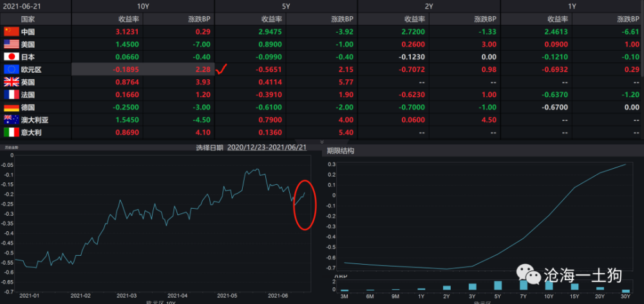Click US 10Y change -7.00
644x304 pixels.
pos(200,44)
